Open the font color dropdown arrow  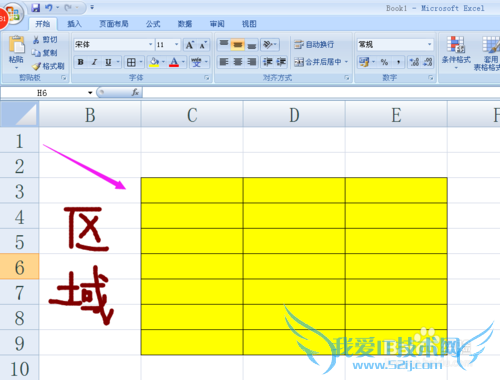click(x=183, y=62)
